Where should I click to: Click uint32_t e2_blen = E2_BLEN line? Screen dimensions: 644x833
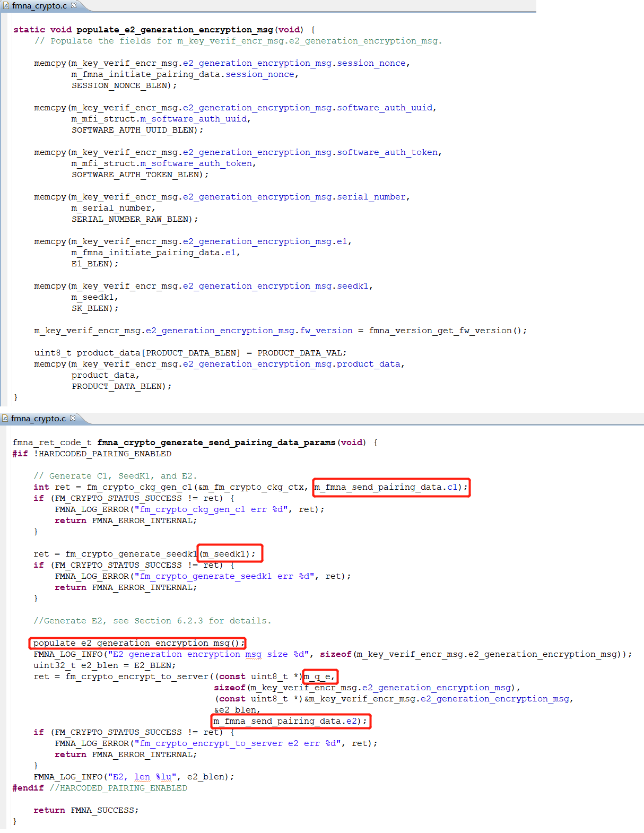click(105, 665)
